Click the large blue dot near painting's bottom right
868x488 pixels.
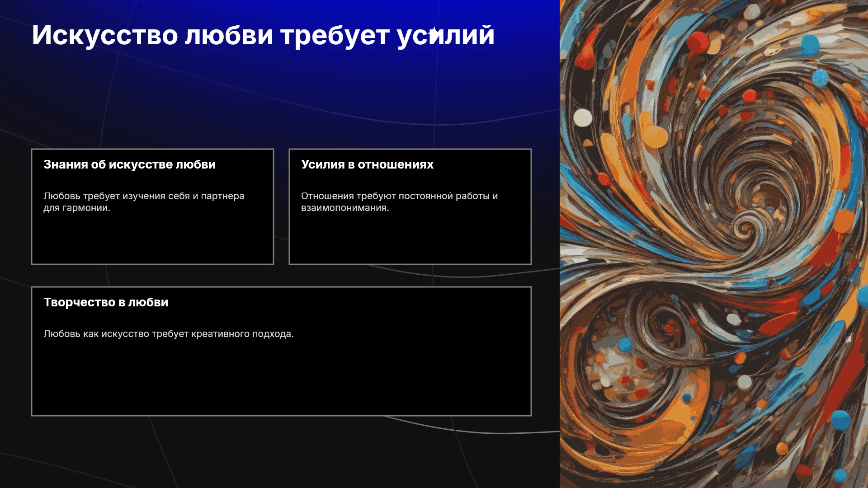tap(841, 421)
